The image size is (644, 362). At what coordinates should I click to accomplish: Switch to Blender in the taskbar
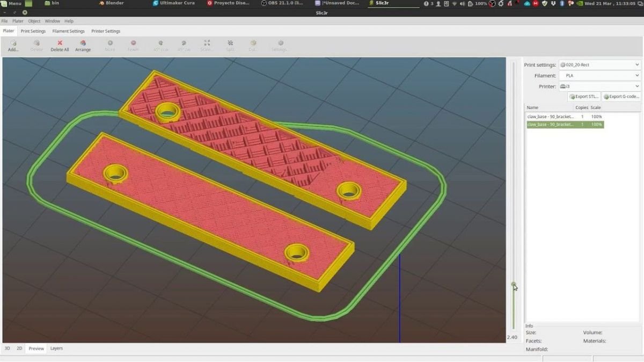coord(112,3)
